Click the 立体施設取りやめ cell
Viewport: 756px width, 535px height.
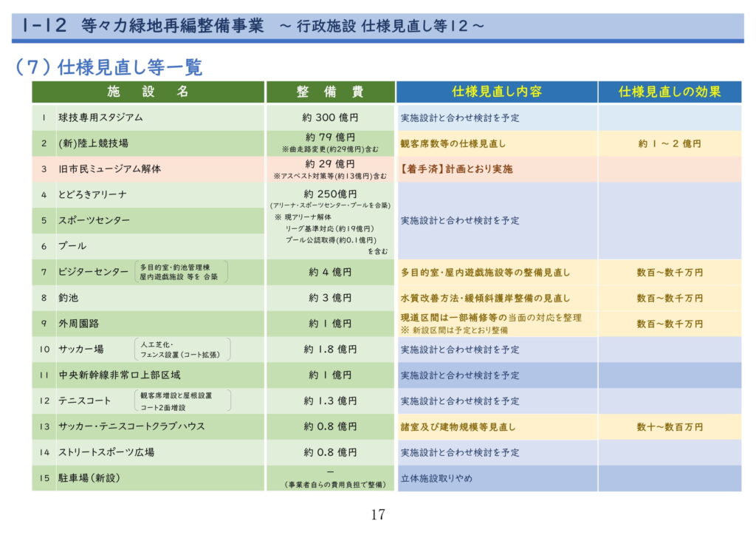pos(436,478)
